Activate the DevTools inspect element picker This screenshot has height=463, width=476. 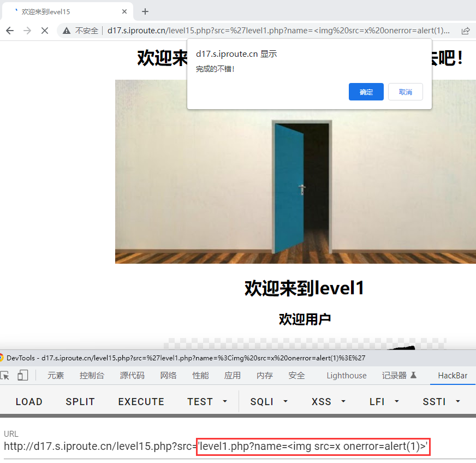click(5, 375)
